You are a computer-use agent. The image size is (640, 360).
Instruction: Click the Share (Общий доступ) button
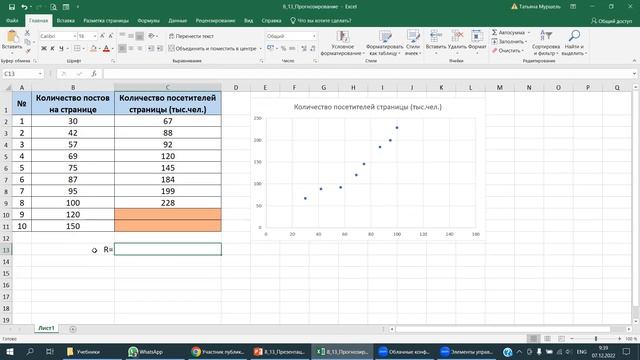(x=611, y=20)
